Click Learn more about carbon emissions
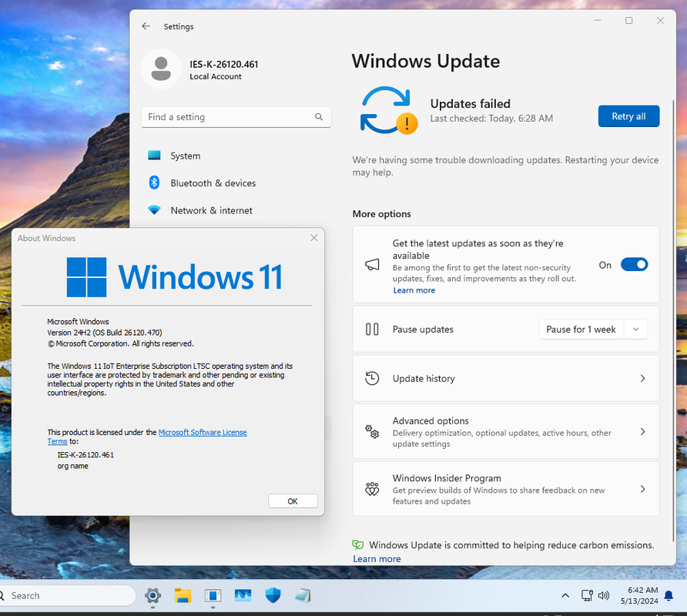Viewport: 687px width, 616px height. (377, 558)
